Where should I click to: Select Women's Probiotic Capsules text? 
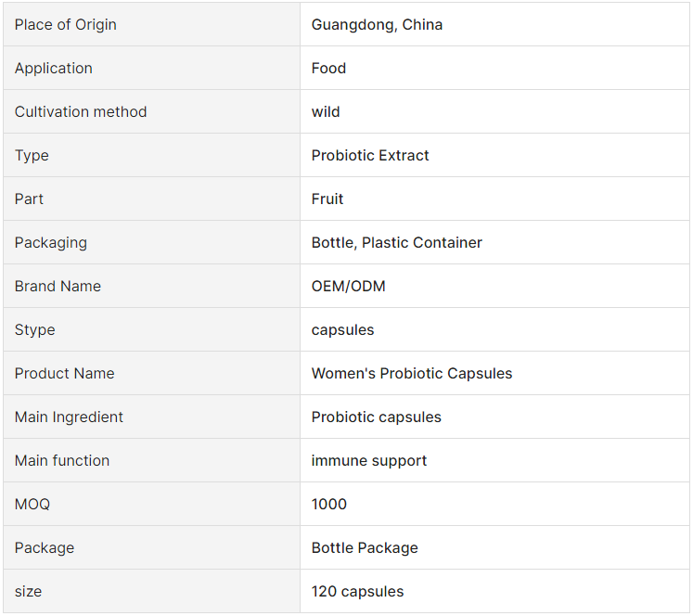[x=412, y=373]
